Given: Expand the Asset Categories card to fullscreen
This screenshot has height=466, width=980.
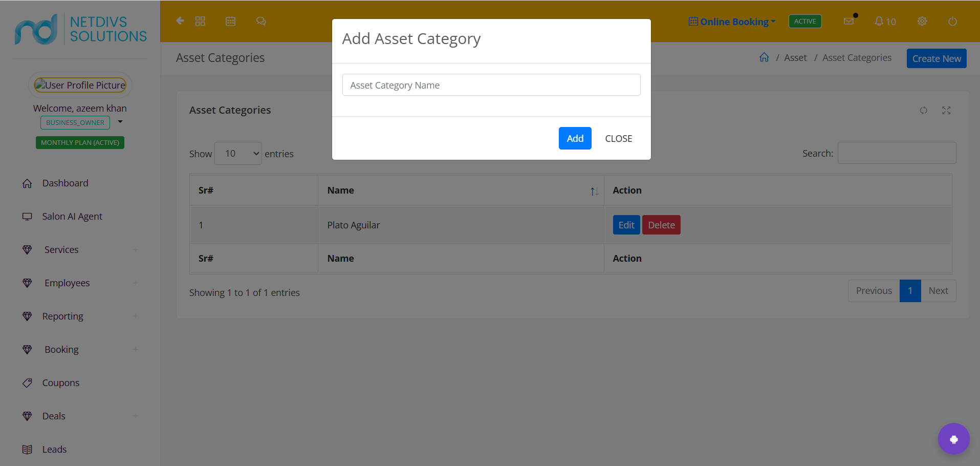Looking at the screenshot, I should (946, 110).
